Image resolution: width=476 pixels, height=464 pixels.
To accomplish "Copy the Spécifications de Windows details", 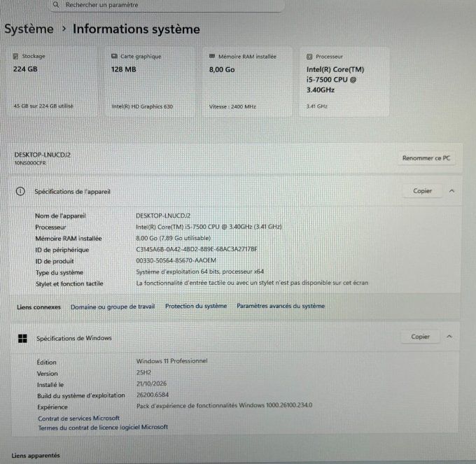I will coord(420,337).
